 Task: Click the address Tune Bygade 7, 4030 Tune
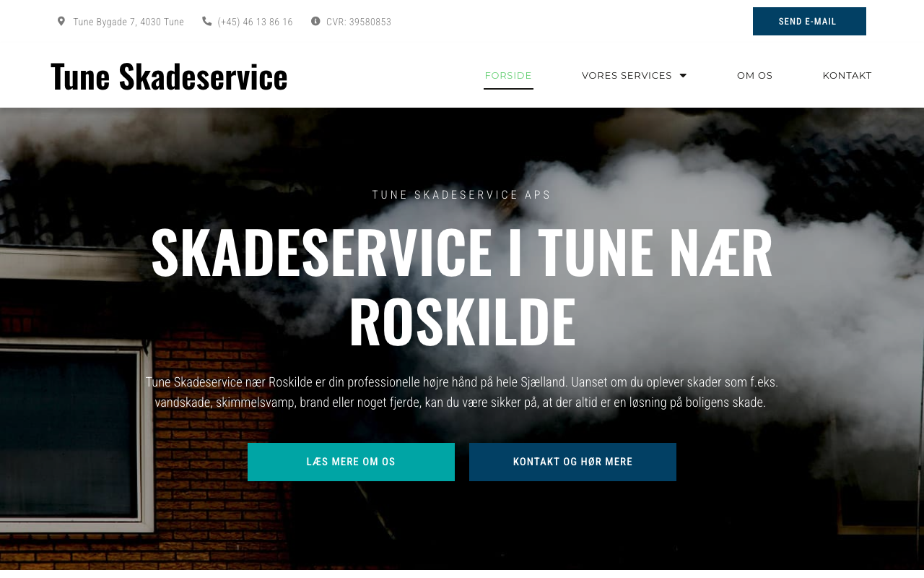click(128, 22)
